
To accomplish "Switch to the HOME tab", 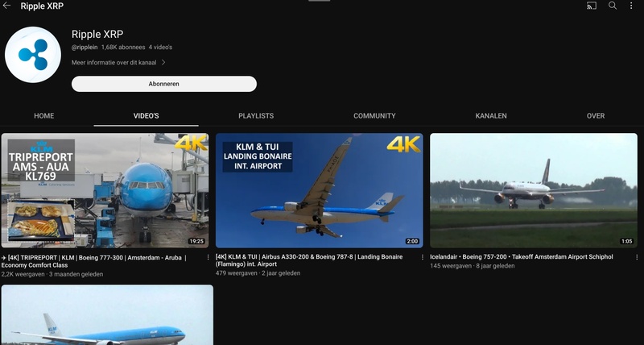I will tap(44, 116).
